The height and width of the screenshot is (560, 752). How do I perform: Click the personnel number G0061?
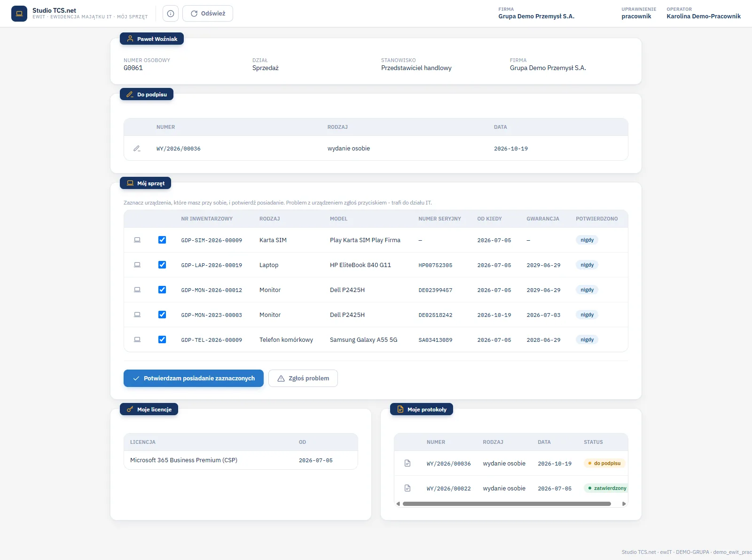click(x=133, y=68)
